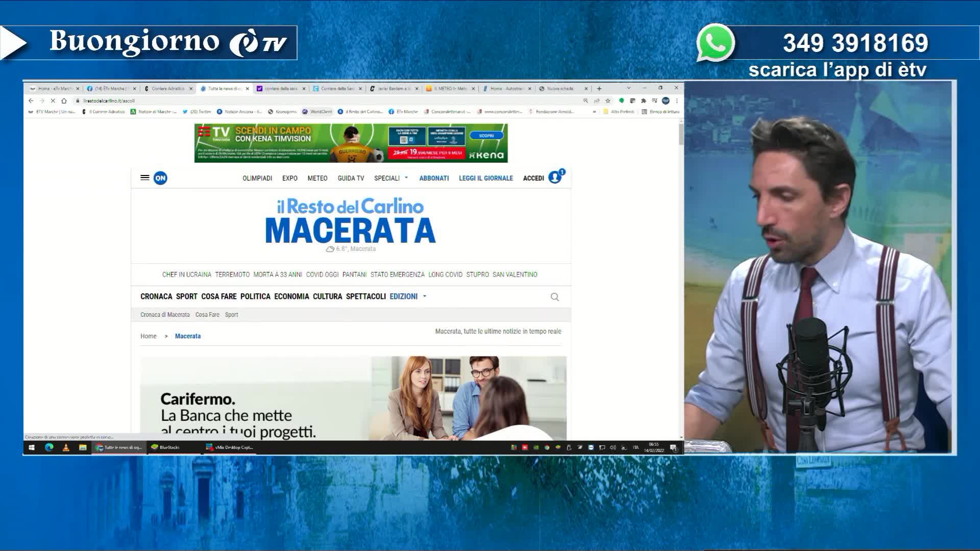Open the Kronopress bookmark
Viewport: 980px width, 551px height.
click(x=282, y=112)
